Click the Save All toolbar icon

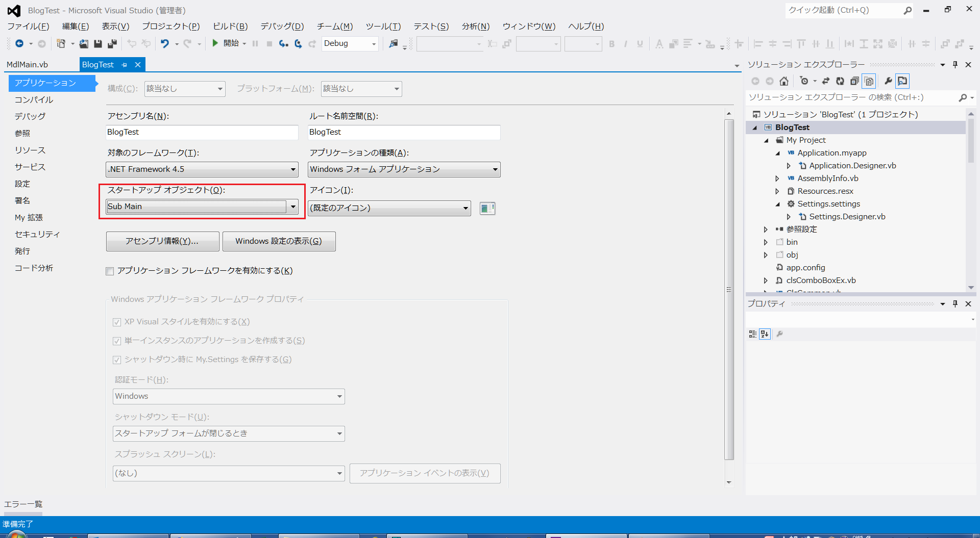coord(112,44)
